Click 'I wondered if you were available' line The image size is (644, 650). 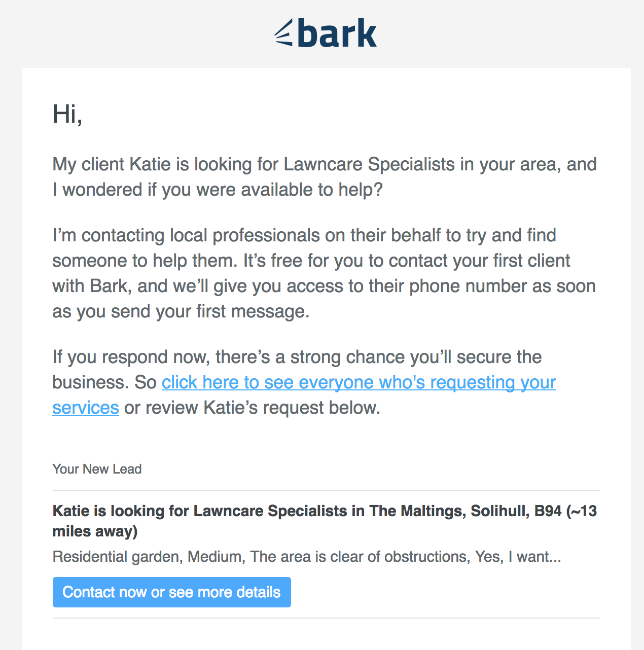click(218, 190)
